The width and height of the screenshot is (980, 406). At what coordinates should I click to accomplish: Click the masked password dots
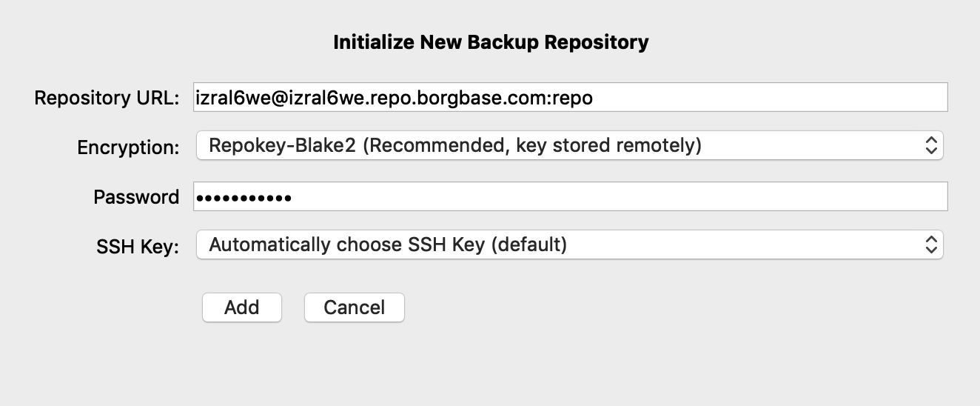click(243, 198)
